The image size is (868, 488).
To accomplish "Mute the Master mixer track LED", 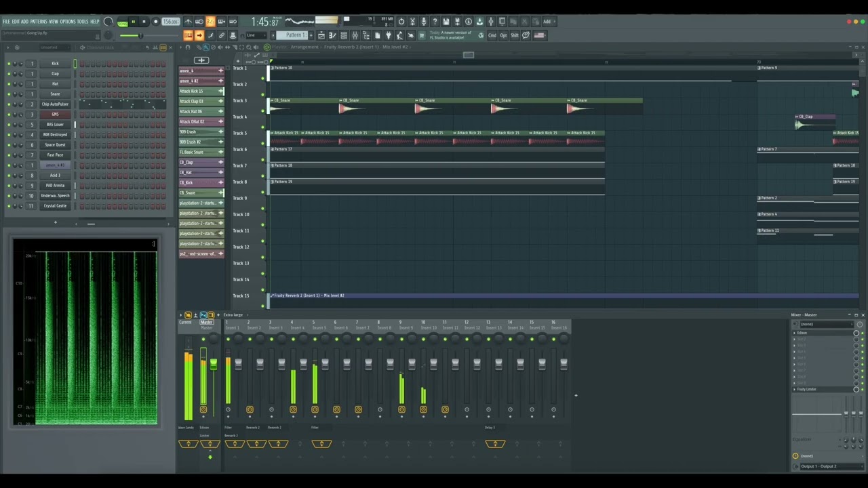I will pos(203,339).
